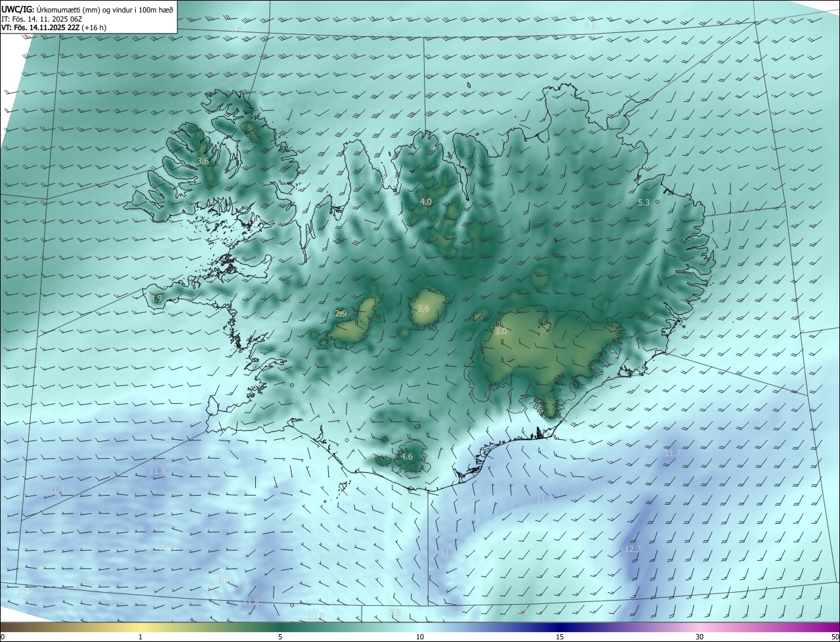Viewport: 840px width, 642px height.
Task: Click the 0 tick on the color scale
Action: pos(2,637)
